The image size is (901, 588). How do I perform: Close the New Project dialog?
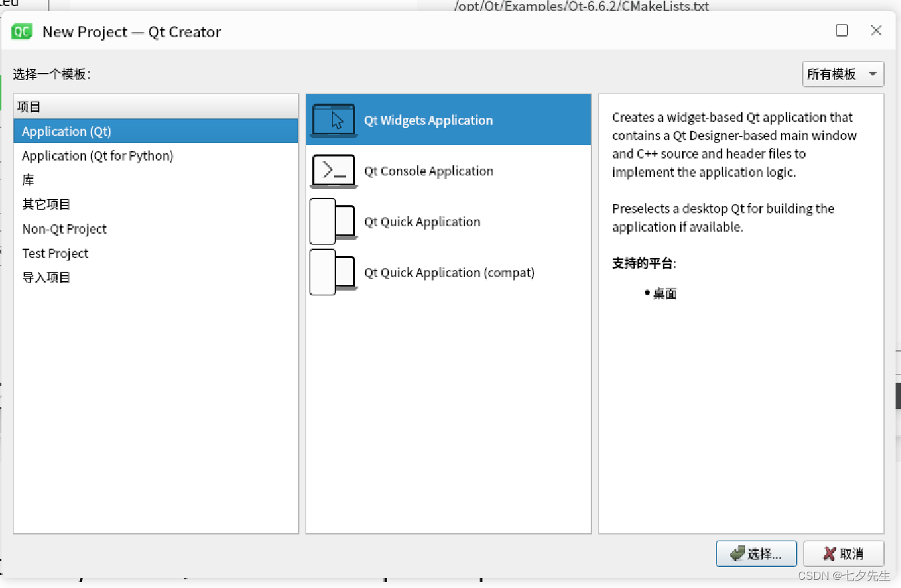877,30
